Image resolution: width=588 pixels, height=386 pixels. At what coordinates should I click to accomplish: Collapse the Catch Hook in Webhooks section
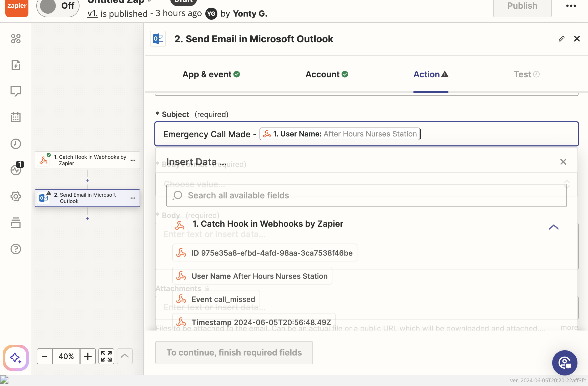[554, 227]
